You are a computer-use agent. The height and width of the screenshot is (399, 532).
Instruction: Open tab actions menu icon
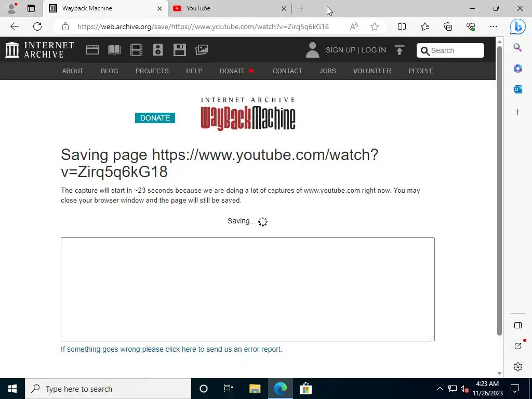point(31,8)
